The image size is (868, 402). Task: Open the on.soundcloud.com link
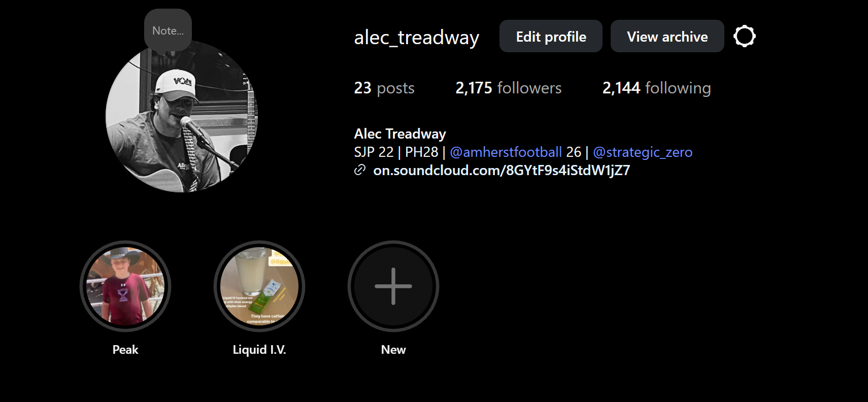(x=502, y=170)
